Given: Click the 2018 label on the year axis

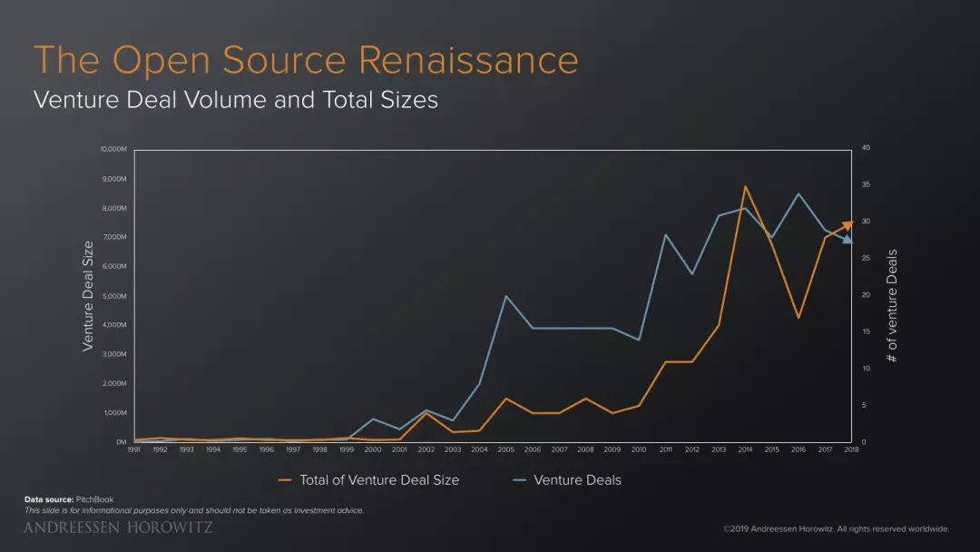Looking at the screenshot, I should tap(851, 449).
